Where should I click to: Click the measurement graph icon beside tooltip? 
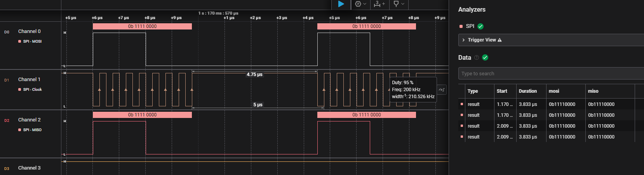click(442, 90)
